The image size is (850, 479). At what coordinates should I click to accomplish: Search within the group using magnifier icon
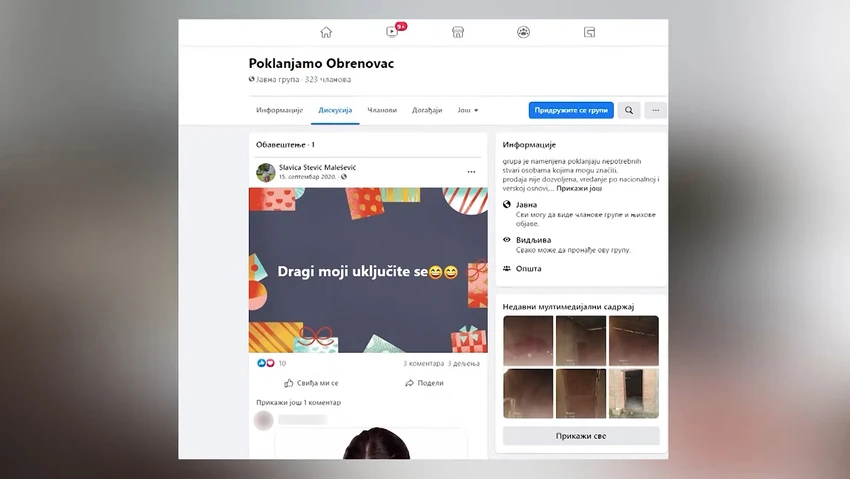tap(629, 110)
